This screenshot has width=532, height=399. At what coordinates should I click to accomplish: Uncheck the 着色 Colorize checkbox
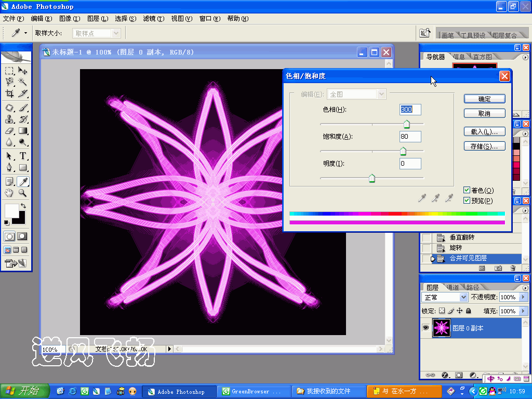(467, 190)
